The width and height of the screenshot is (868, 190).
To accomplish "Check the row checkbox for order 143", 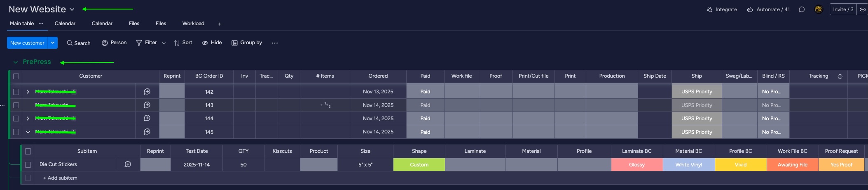I will coord(16,105).
